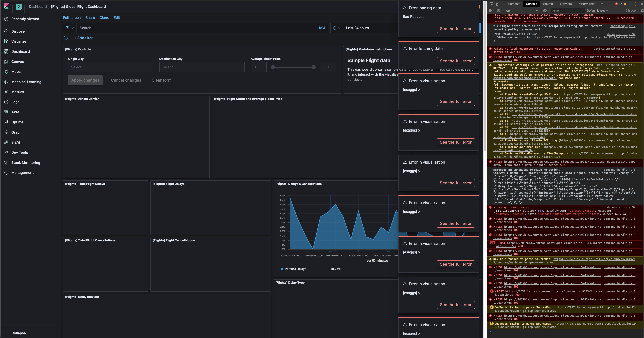Viewport: 644px width, 338px height.
Task: Expand more DevTools tabs chevron
Action: coord(602,4)
